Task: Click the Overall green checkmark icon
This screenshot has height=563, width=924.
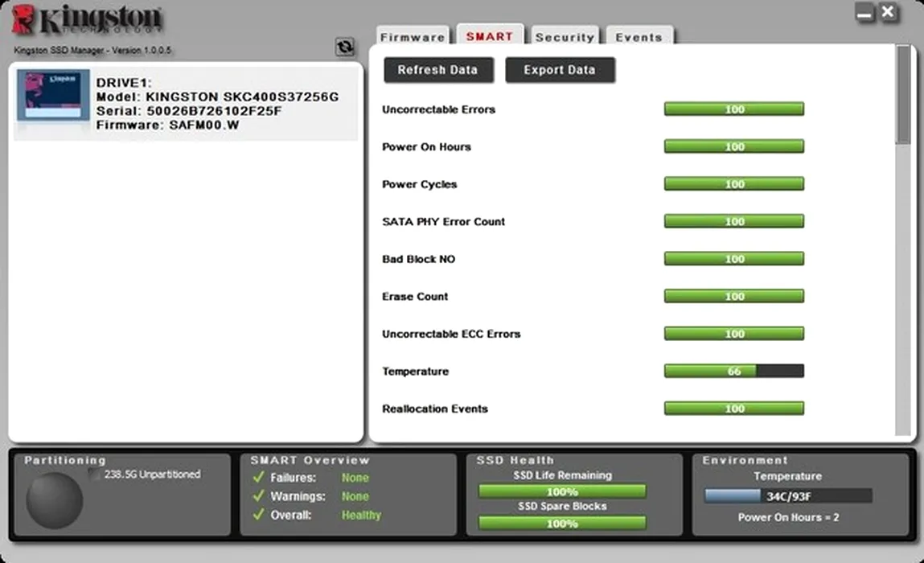Action: (x=258, y=515)
